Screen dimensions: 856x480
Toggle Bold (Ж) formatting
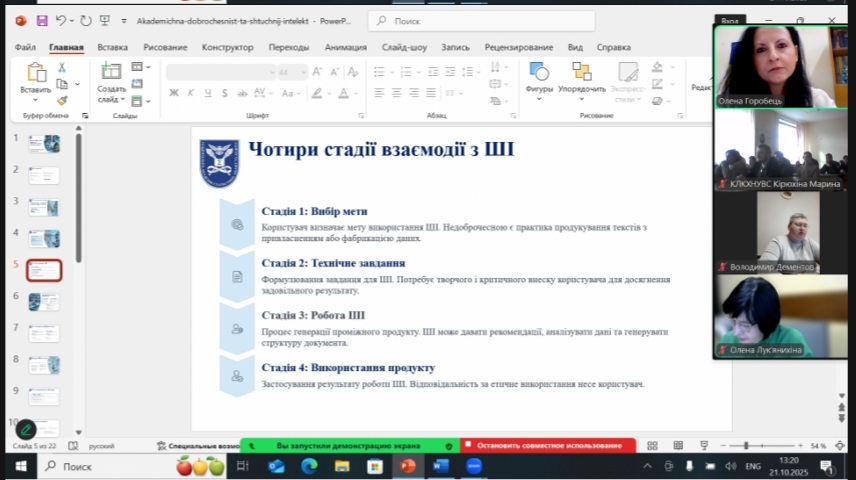174,92
